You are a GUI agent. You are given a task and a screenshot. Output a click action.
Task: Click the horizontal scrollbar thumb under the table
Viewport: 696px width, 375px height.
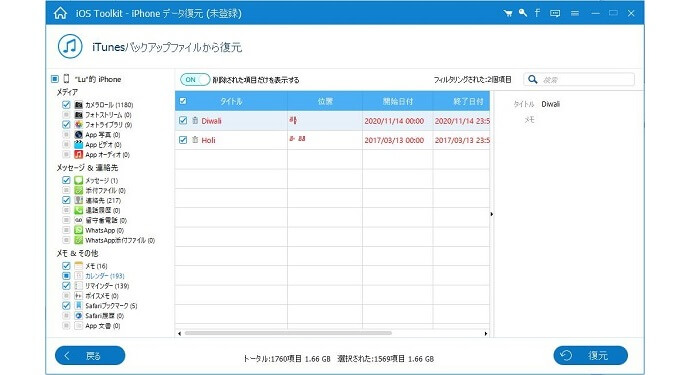click(x=288, y=333)
